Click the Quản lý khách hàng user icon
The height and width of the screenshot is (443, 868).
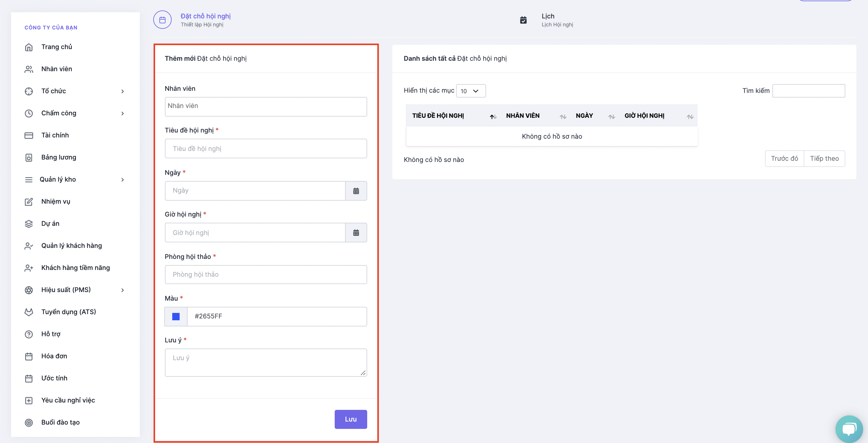click(29, 246)
